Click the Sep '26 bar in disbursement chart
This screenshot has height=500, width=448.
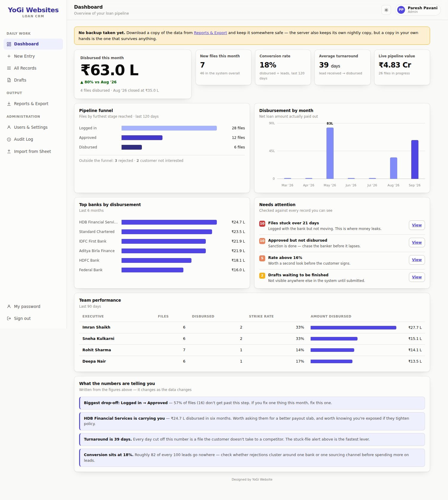[415, 159]
